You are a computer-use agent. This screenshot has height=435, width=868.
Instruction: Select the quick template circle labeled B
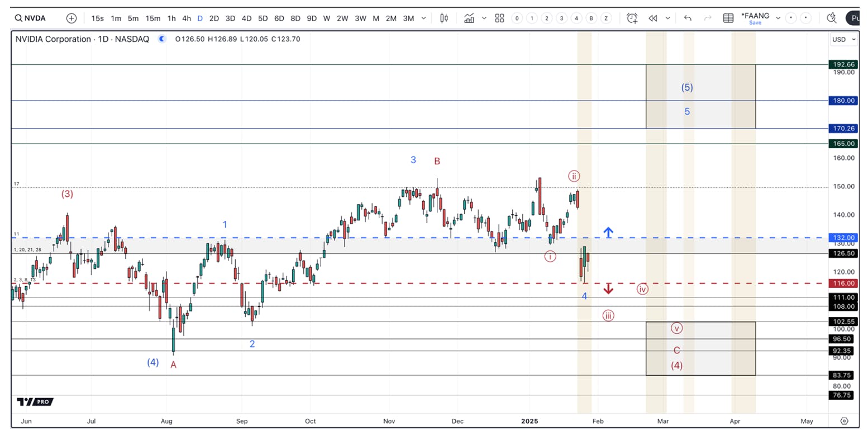point(591,18)
